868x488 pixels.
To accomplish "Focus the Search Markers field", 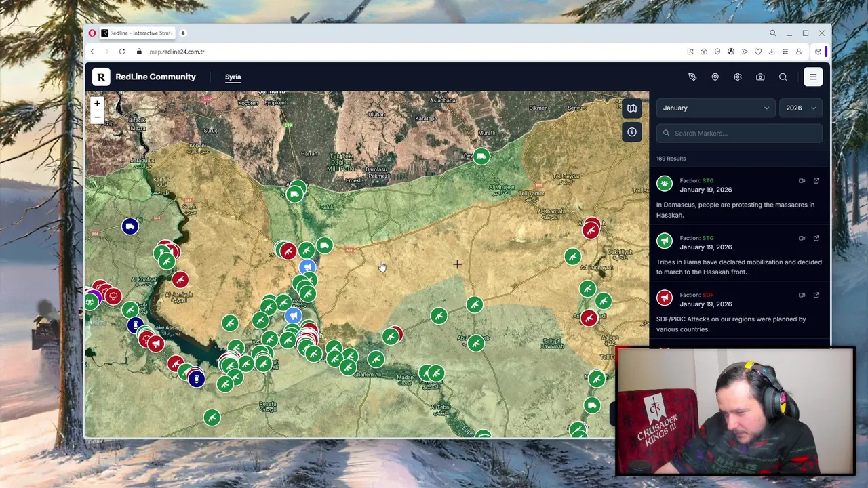I will pyautogui.click(x=739, y=133).
